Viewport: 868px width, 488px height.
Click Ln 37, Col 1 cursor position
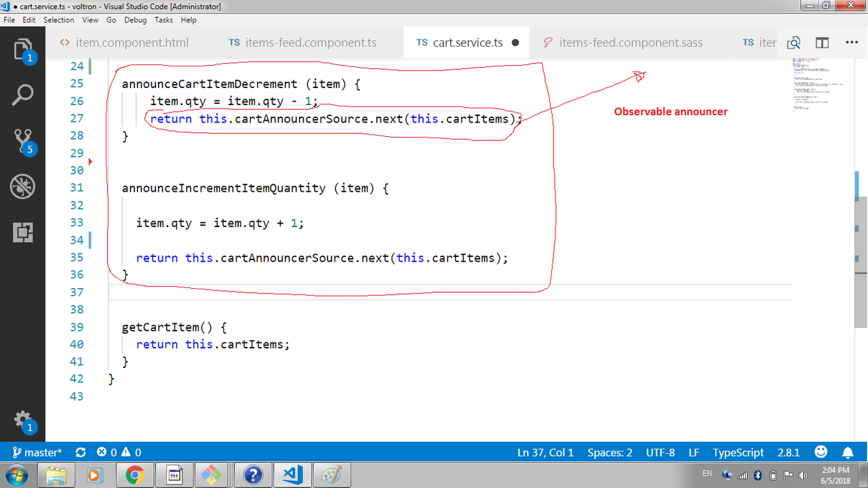545,452
